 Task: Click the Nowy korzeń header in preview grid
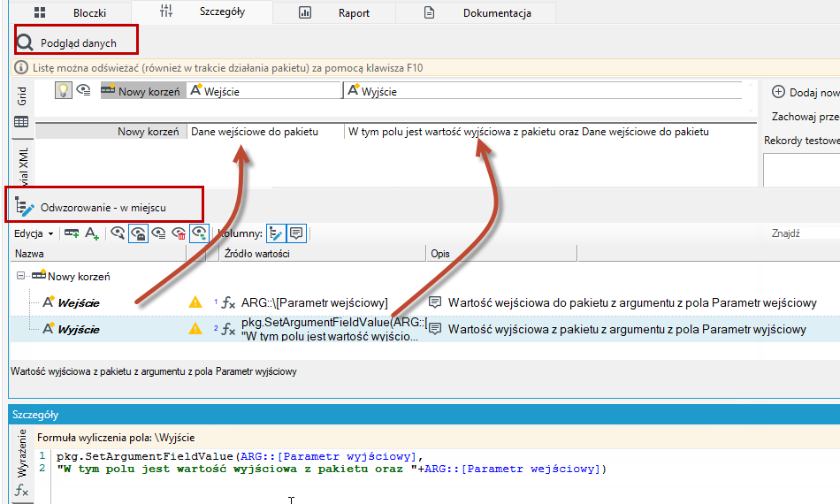(142, 91)
